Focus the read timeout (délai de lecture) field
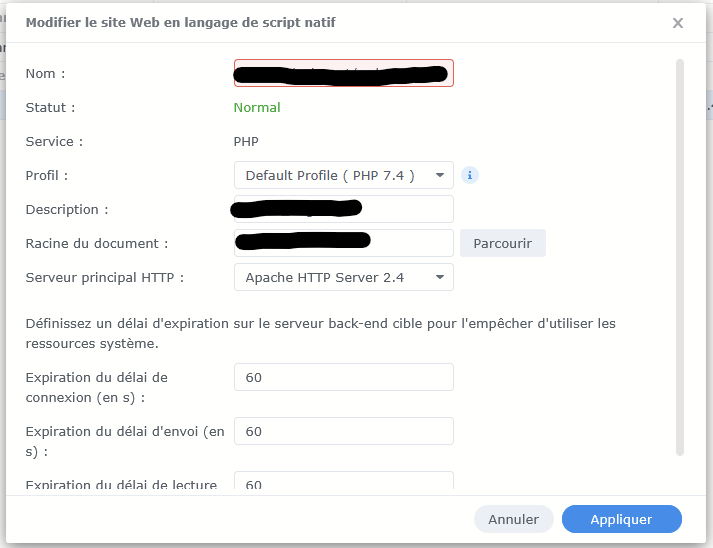The width and height of the screenshot is (713, 548). point(343,484)
